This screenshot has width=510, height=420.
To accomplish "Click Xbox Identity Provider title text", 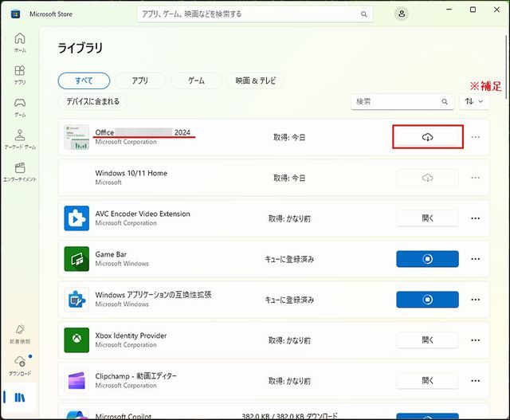I will pyautogui.click(x=131, y=336).
